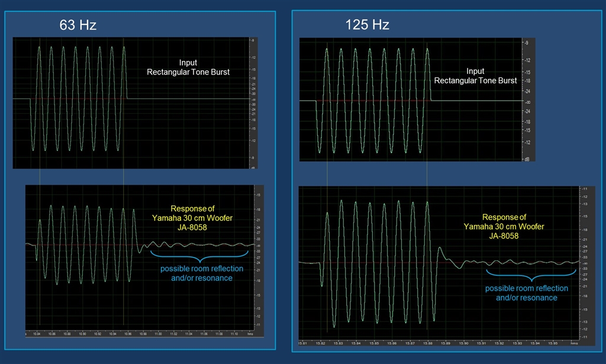Viewport: 606px width, 364px height.
Task: Select "possible room reflection and/or resonance" note in 125 Hz panel
Action: pos(526,293)
